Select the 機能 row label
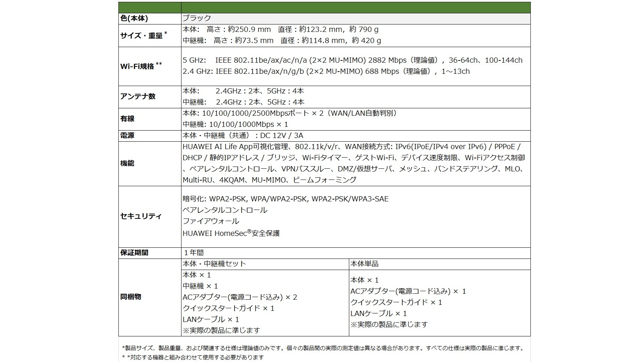The height and width of the screenshot is (362, 644). [x=127, y=163]
